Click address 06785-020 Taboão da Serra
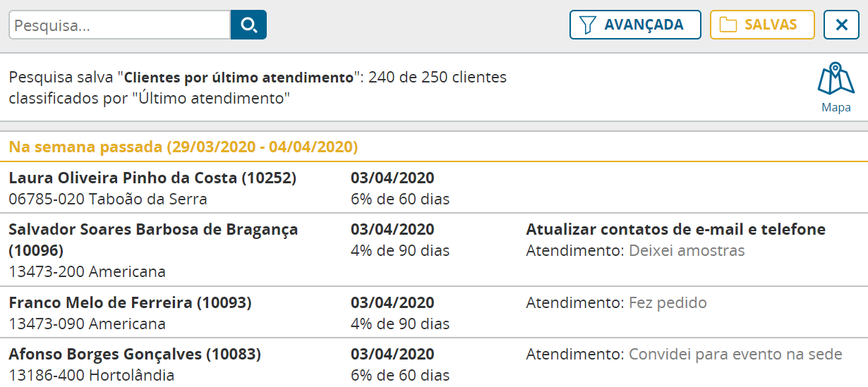868x387 pixels. pyautogui.click(x=108, y=199)
